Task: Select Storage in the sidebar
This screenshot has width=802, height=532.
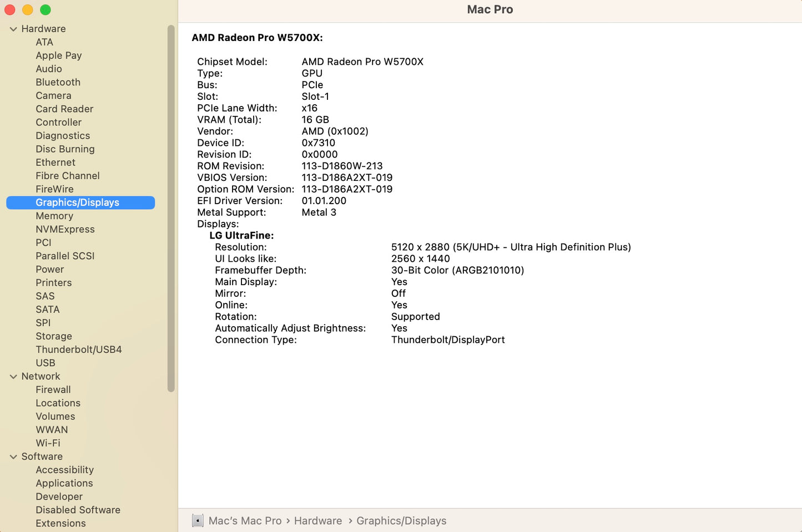Action: [x=54, y=336]
